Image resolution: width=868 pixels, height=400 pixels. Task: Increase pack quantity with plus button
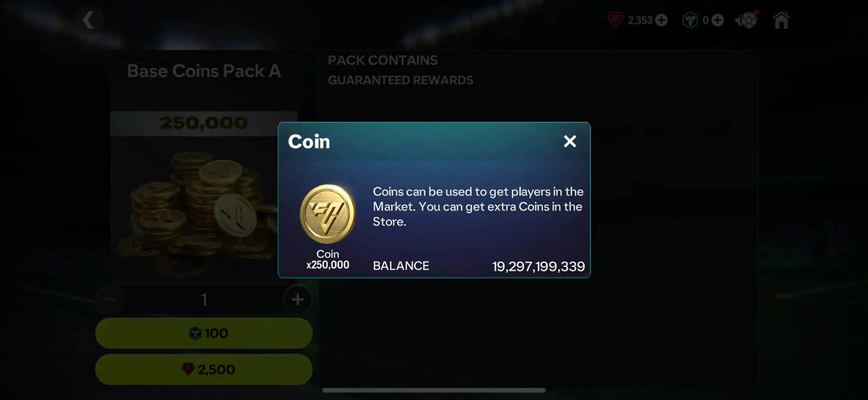click(298, 300)
